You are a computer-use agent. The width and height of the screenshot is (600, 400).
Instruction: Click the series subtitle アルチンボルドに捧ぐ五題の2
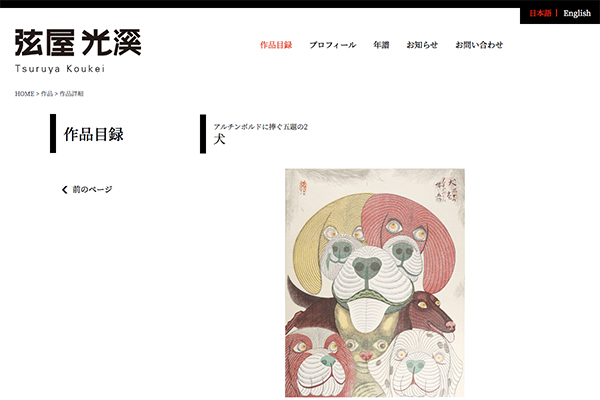pos(261,127)
